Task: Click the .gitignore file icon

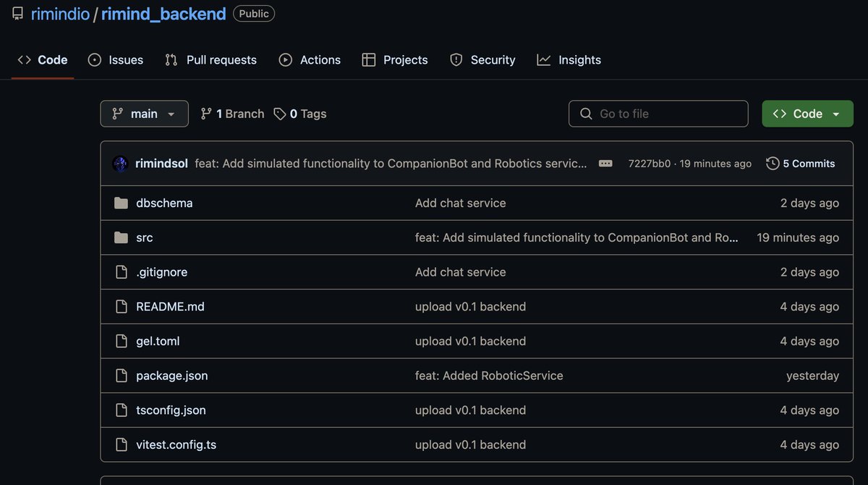Action: [121, 272]
